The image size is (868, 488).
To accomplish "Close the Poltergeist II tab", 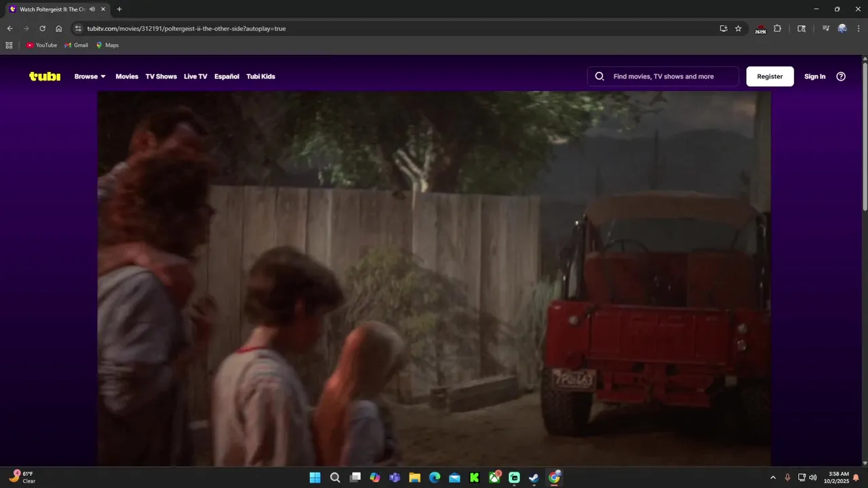I will 103,9.
